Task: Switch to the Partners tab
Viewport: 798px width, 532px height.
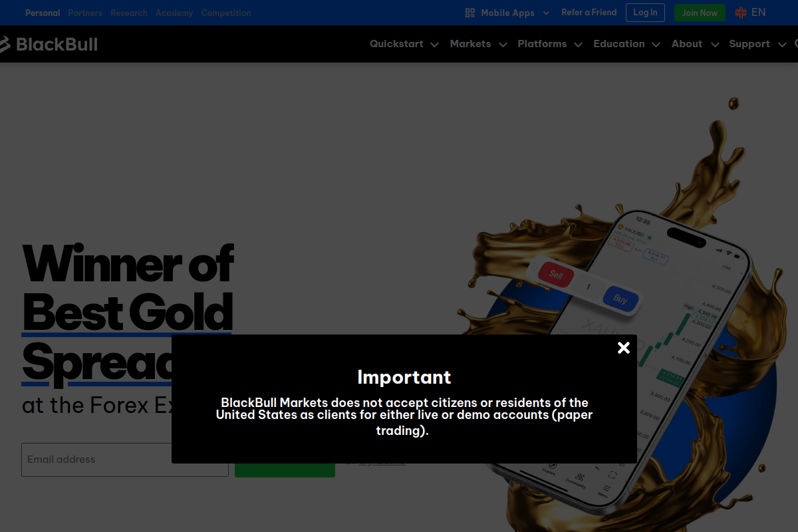Action: [85, 13]
